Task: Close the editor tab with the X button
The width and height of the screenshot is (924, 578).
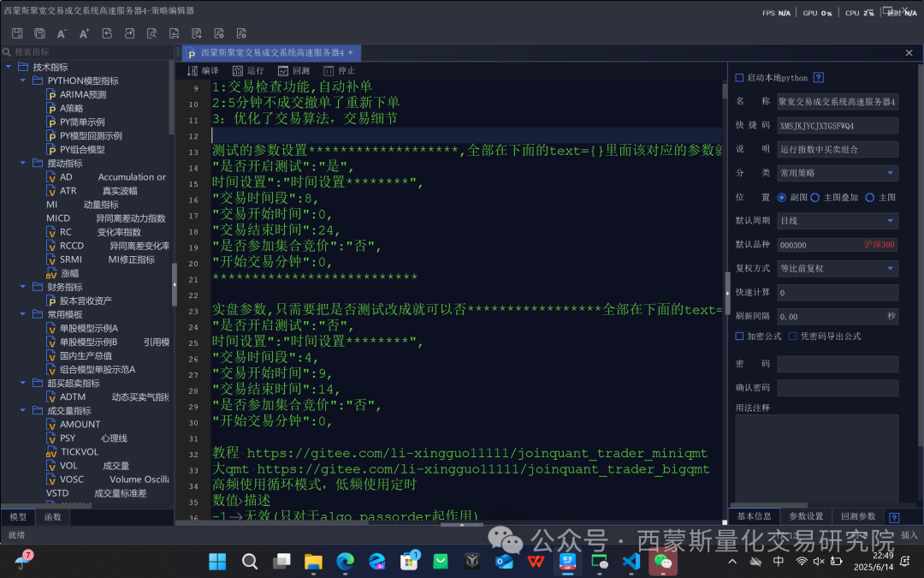Action: pos(909,52)
